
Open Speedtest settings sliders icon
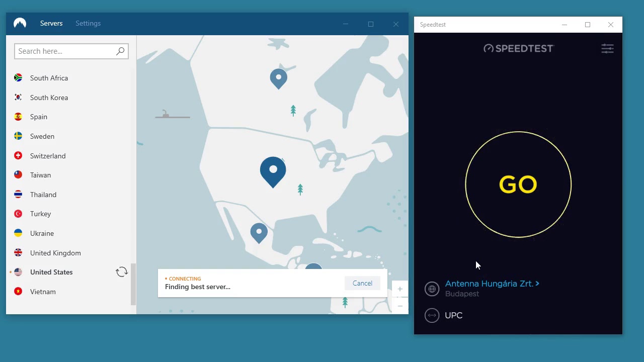[607, 49]
